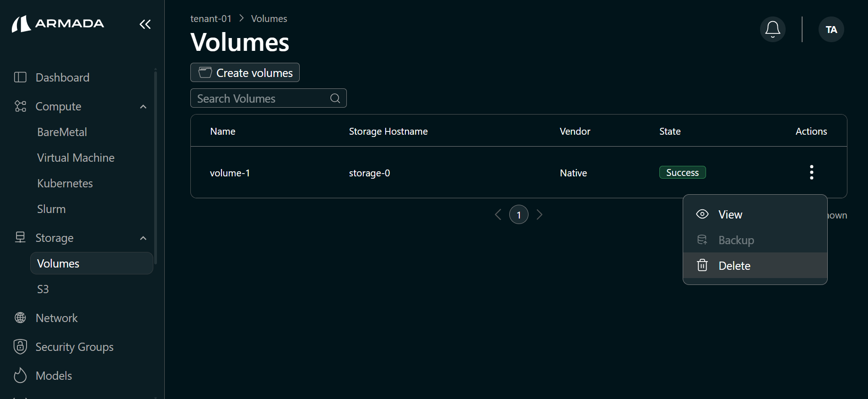Image resolution: width=868 pixels, height=399 pixels.
Task: Select View from the context menu
Action: tap(755, 214)
